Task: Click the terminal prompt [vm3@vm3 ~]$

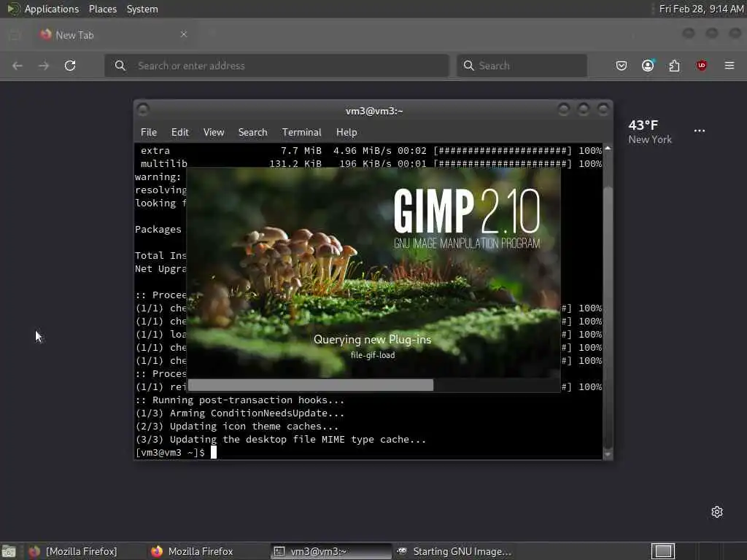Action: tap(170, 452)
